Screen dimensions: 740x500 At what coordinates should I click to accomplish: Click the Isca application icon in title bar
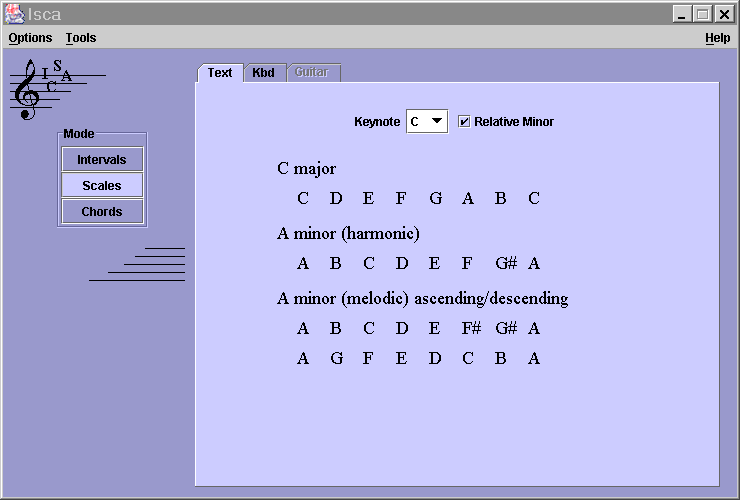14,14
